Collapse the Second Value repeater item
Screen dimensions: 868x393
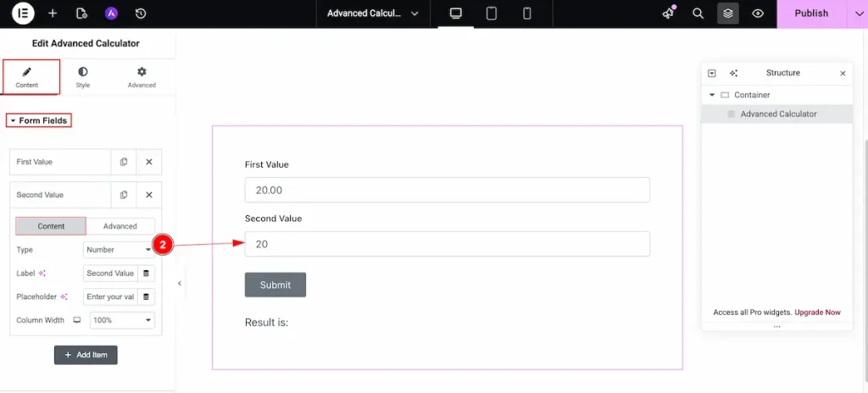60,195
